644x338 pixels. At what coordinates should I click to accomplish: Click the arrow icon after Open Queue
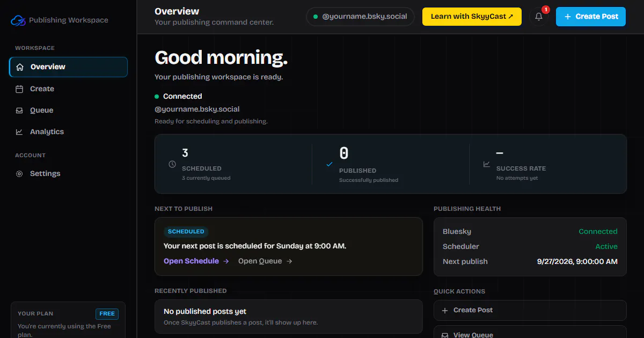point(289,261)
